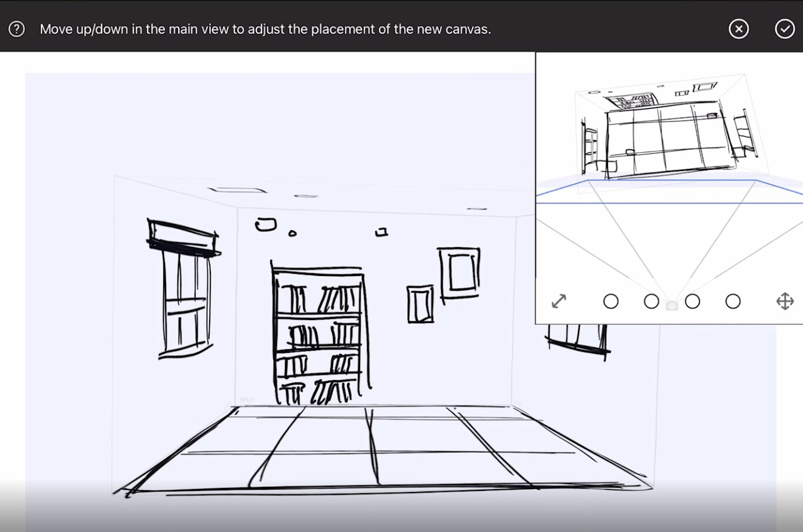This screenshot has height=532, width=803.
Task: Tap the floor grid in the main view
Action: [382, 449]
